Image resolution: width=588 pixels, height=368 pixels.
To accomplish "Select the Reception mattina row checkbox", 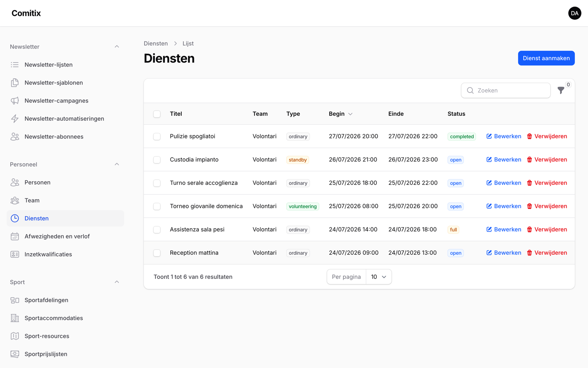I will 157,253.
